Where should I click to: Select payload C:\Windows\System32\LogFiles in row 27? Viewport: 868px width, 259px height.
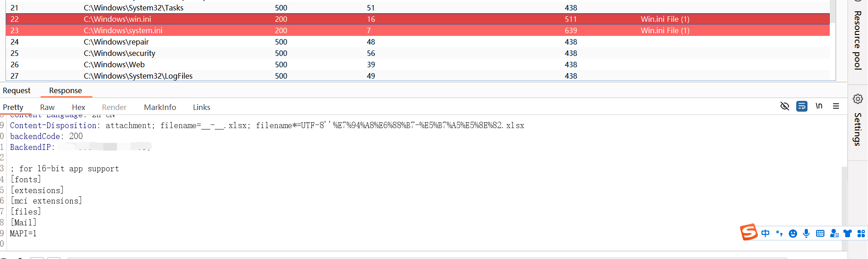pyautogui.click(x=138, y=76)
